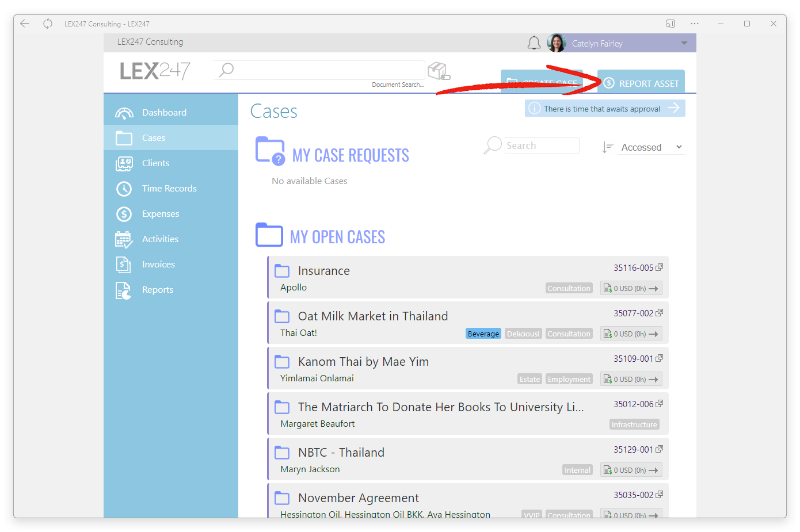
Task: Click the Dashboard gauge icon
Action: 124,113
